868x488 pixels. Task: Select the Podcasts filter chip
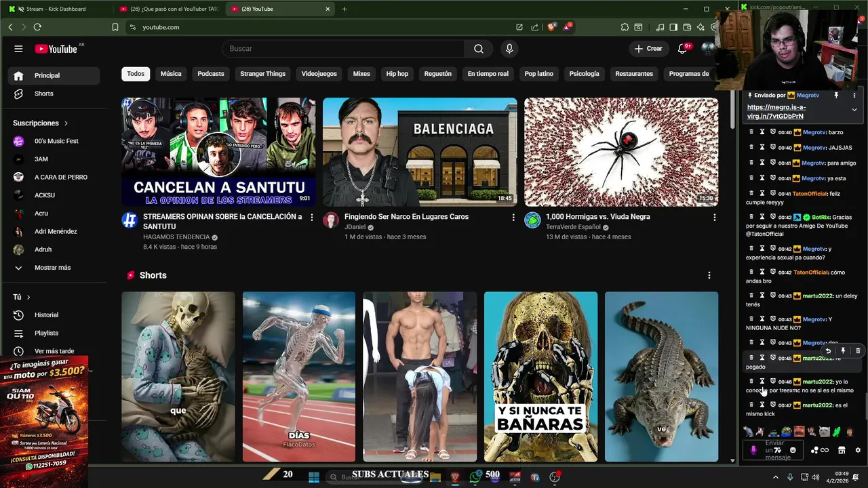[211, 74]
